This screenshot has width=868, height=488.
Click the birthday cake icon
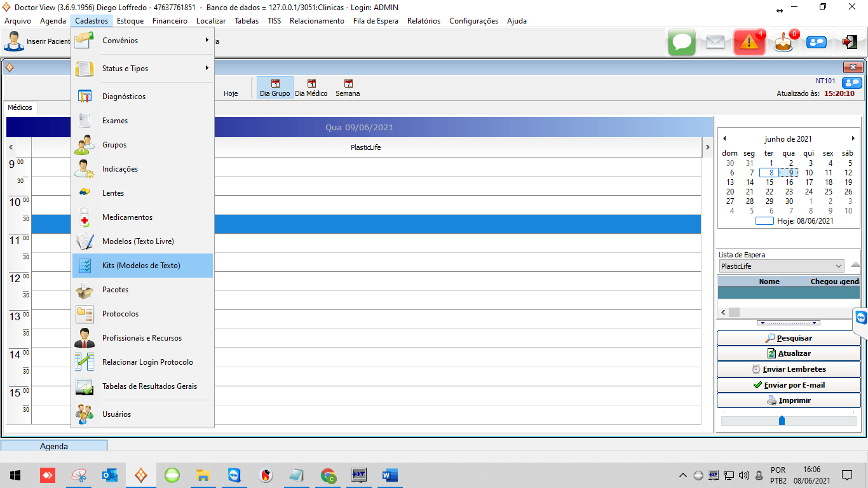[783, 43]
